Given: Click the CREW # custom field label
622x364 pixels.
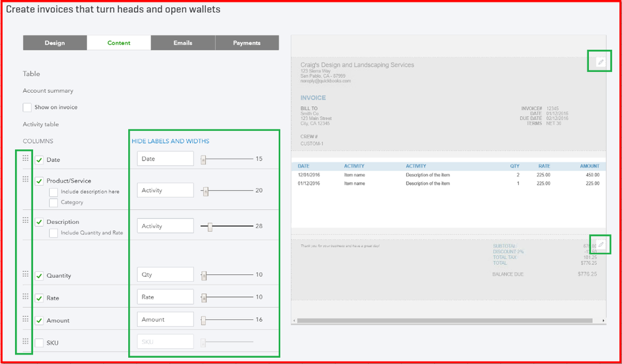Looking at the screenshot, I should pos(309,137).
